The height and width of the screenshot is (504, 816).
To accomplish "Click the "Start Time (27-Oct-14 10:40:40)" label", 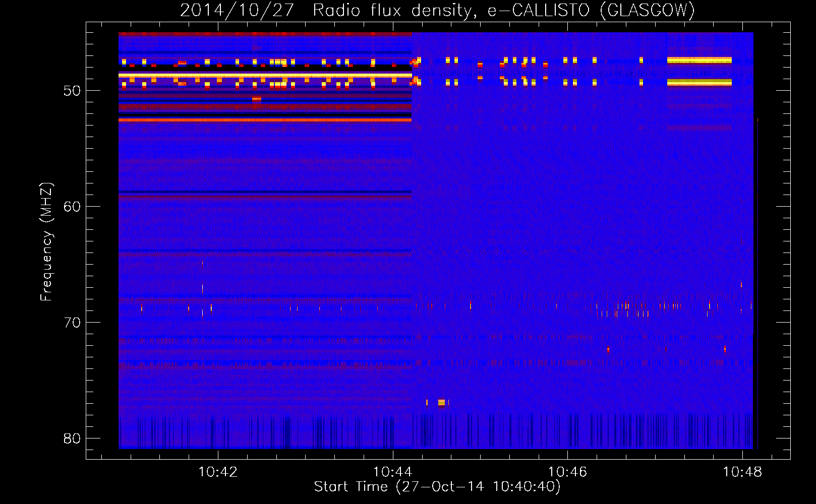I will 437,487.
